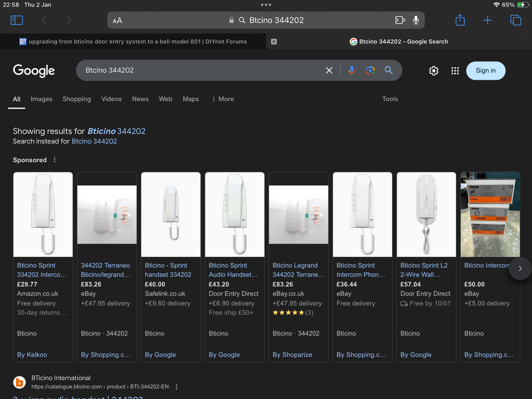Close the DIYnot Forums tab
This screenshot has height=399, width=532.
coord(274,42)
